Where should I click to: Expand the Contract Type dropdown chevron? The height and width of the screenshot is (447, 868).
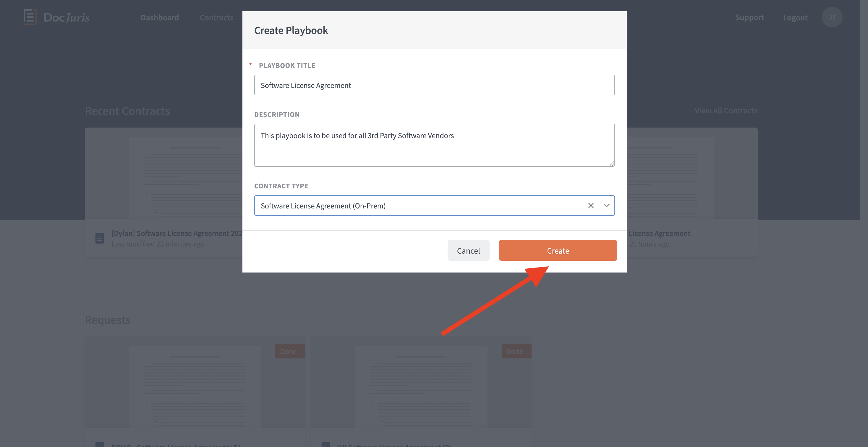[606, 206]
